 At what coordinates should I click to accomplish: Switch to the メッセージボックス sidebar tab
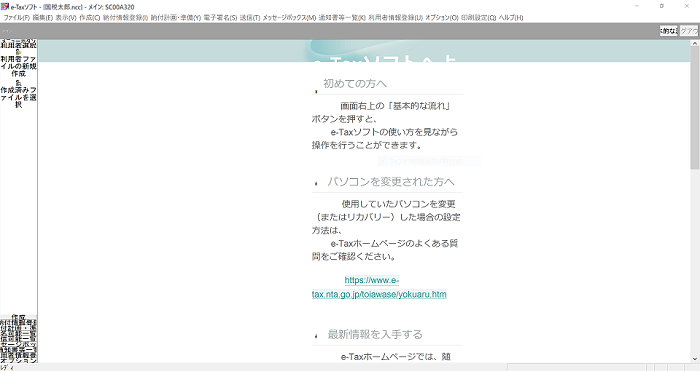tap(18, 345)
